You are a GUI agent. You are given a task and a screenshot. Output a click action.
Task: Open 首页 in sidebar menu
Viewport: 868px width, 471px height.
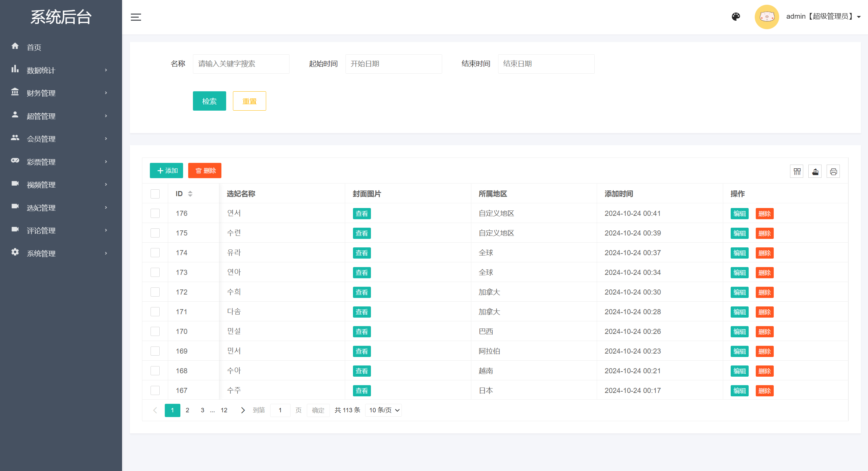pos(34,47)
